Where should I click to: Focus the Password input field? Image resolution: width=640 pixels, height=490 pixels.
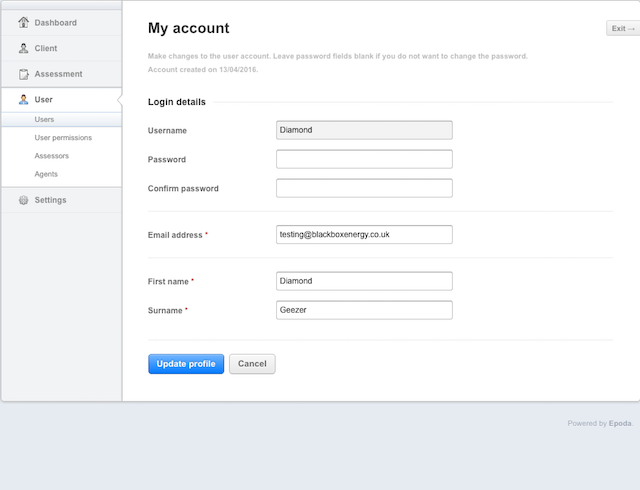(x=364, y=159)
